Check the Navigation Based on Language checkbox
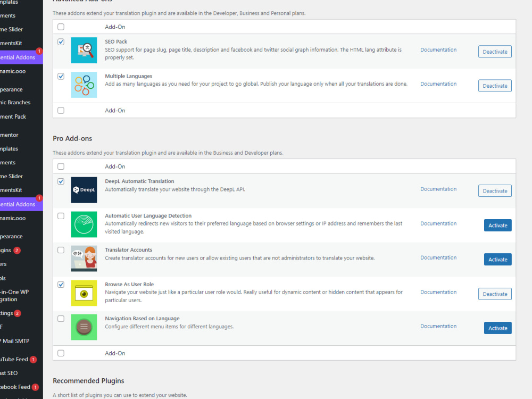532x399 pixels. coord(61,319)
